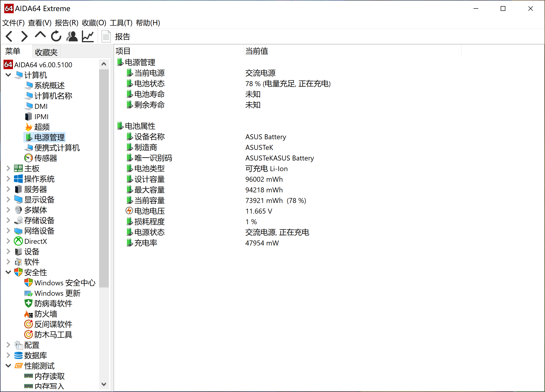Viewport: 545px width, 392px height.
Task: Click the Windows 安全中心 shield icon
Action: (x=28, y=282)
